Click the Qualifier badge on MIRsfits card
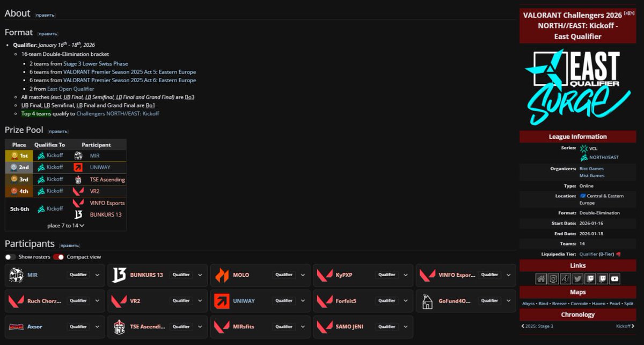644x345 pixels. click(284, 327)
